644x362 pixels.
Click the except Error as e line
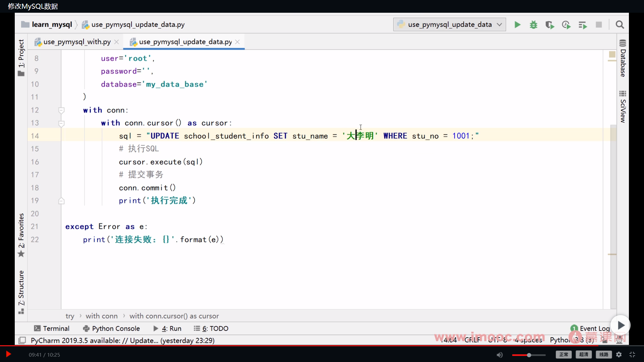(106, 227)
